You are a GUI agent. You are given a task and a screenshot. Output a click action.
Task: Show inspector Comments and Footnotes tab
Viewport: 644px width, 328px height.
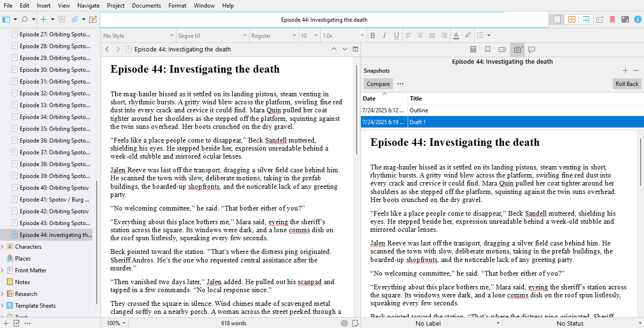pos(532,50)
